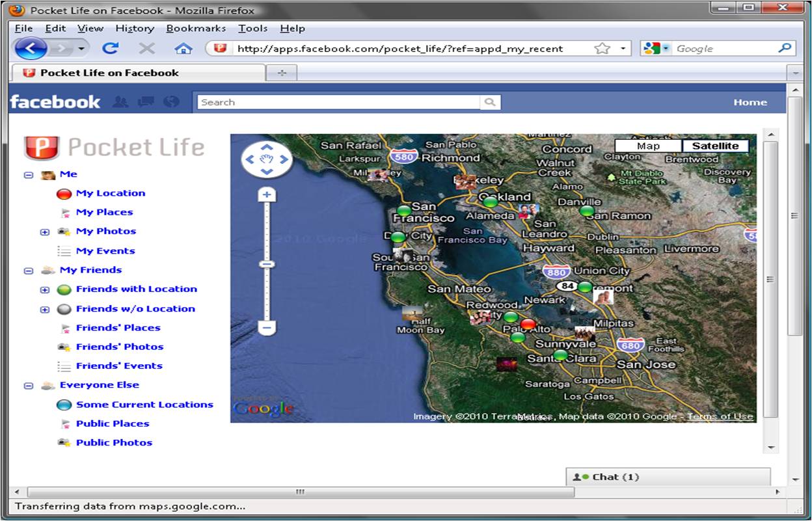The image size is (812, 521).
Task: Pan the map up arrow
Action: pos(266,146)
